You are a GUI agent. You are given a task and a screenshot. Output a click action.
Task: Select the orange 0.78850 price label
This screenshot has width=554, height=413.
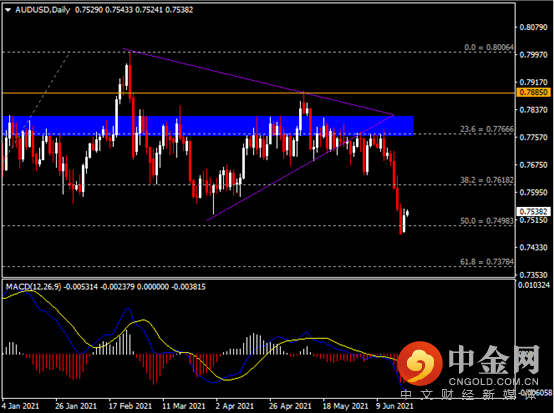[x=534, y=93]
